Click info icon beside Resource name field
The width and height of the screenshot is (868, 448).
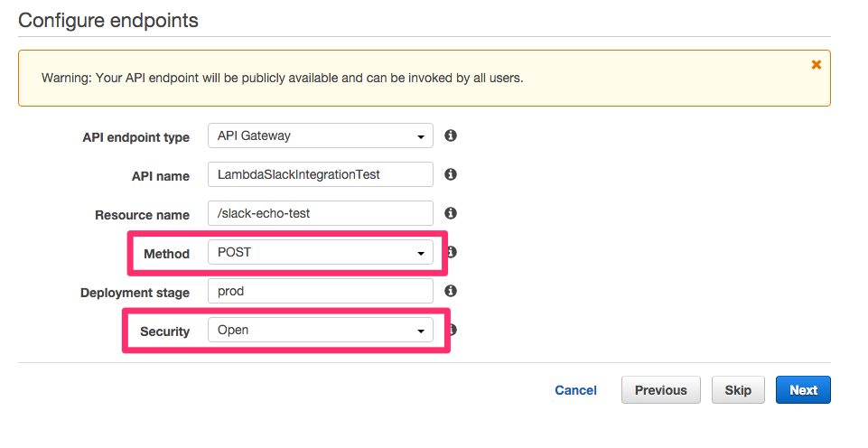tap(451, 213)
